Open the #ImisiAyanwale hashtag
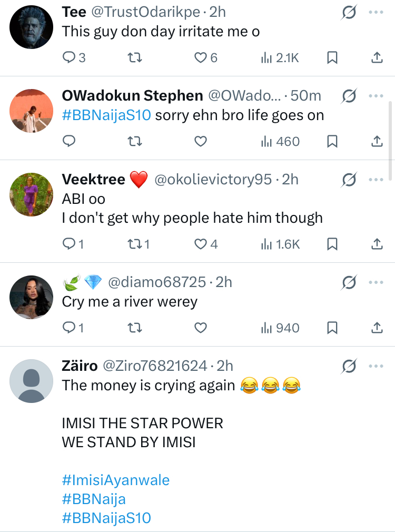 point(116,480)
